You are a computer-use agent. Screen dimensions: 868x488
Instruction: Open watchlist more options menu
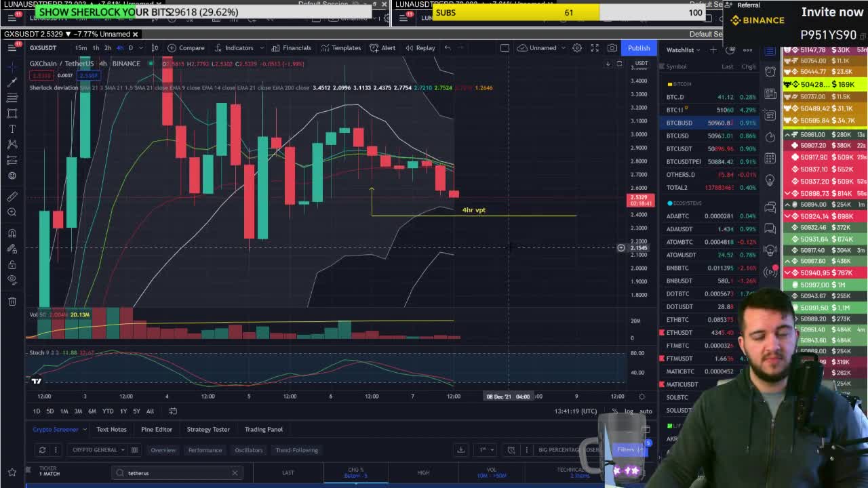748,49
